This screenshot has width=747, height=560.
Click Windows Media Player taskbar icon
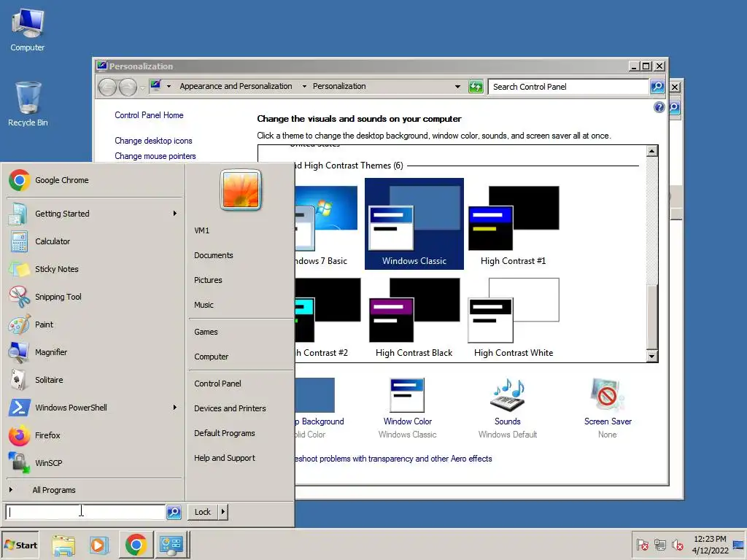point(99,545)
